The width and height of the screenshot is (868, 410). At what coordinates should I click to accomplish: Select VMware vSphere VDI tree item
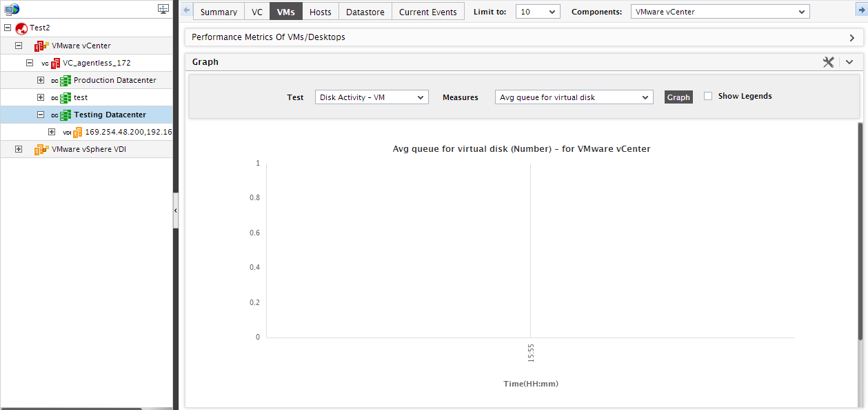tap(89, 149)
